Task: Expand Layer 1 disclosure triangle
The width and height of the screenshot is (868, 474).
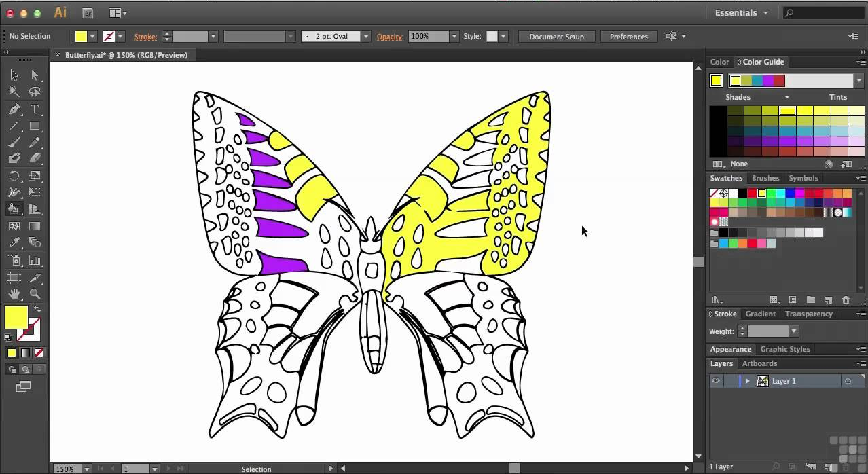Action: [747, 381]
